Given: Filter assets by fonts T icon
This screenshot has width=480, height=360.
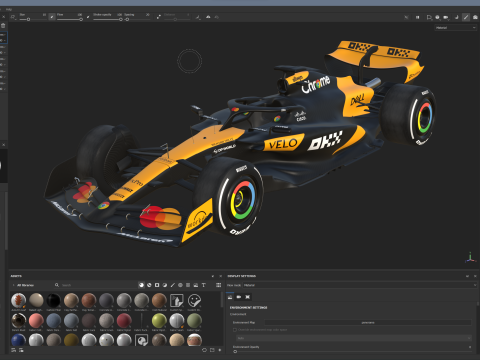Looking at the screenshot, I should pyautogui.click(x=204, y=285).
